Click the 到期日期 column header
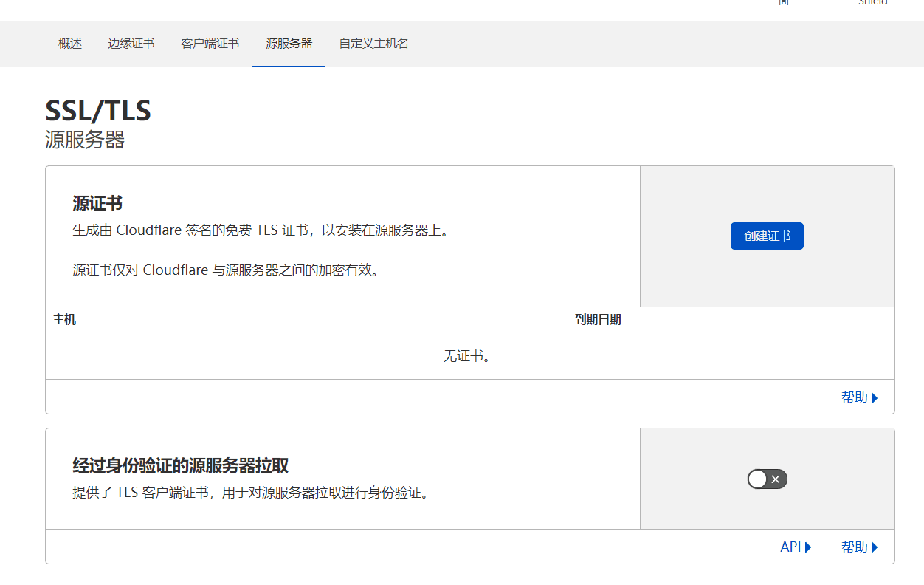This screenshot has width=924, height=585. (x=598, y=320)
